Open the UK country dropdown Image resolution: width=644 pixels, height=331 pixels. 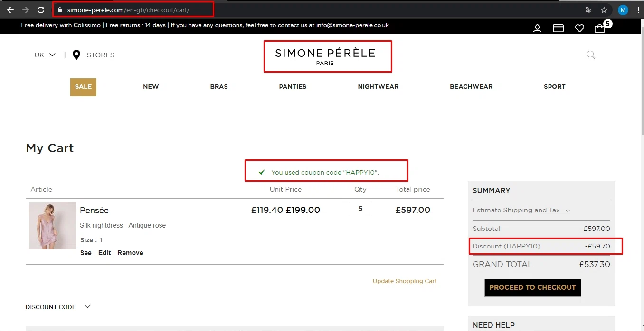[45, 55]
